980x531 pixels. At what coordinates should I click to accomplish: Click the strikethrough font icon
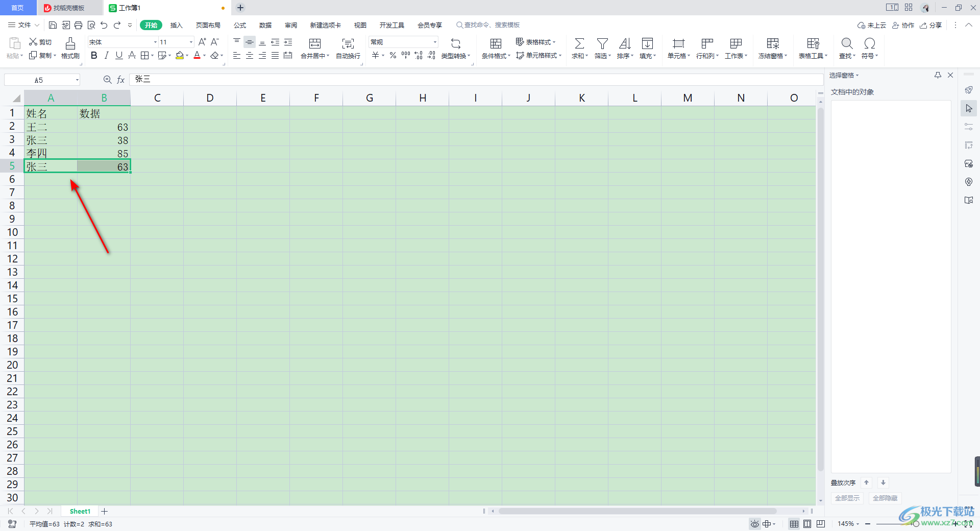tap(132, 55)
